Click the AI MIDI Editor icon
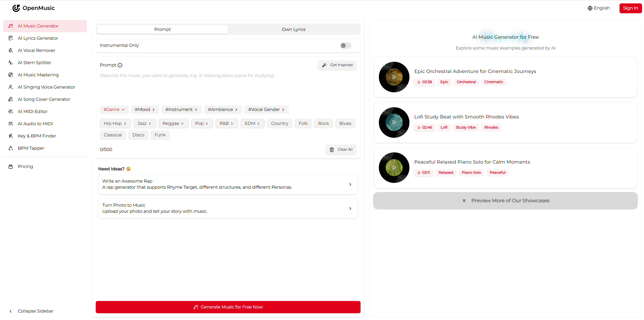The image size is (644, 320). (11, 111)
